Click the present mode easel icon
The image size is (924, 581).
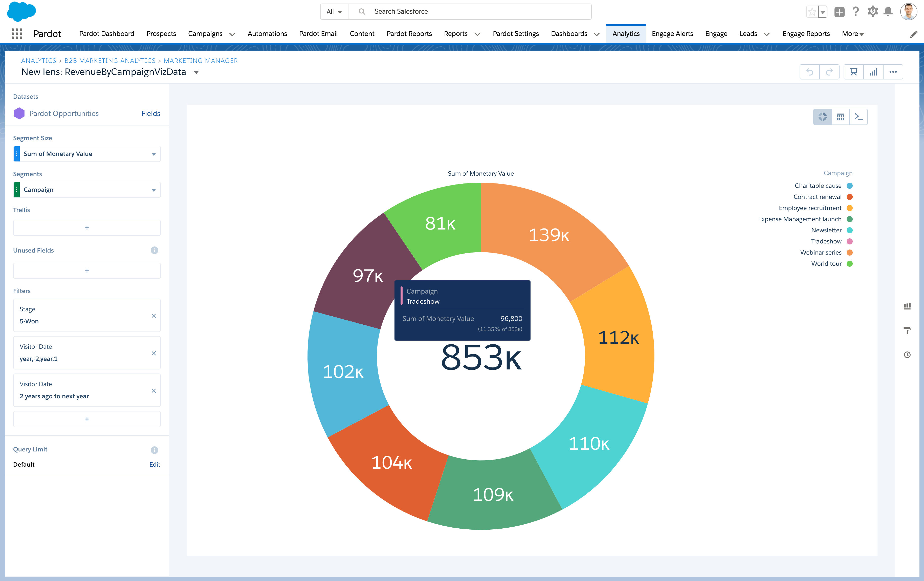click(853, 72)
